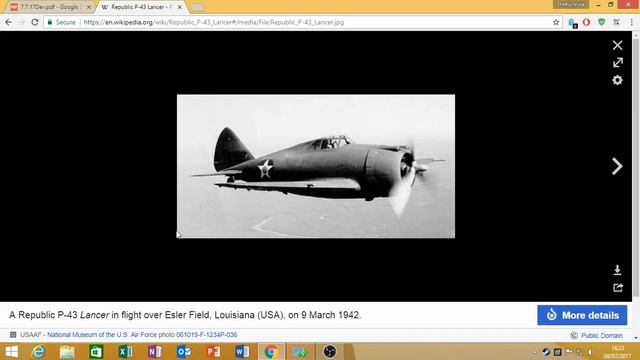Open Word from the taskbar
Image resolution: width=640 pixels, height=360 pixels.
pyautogui.click(x=242, y=351)
